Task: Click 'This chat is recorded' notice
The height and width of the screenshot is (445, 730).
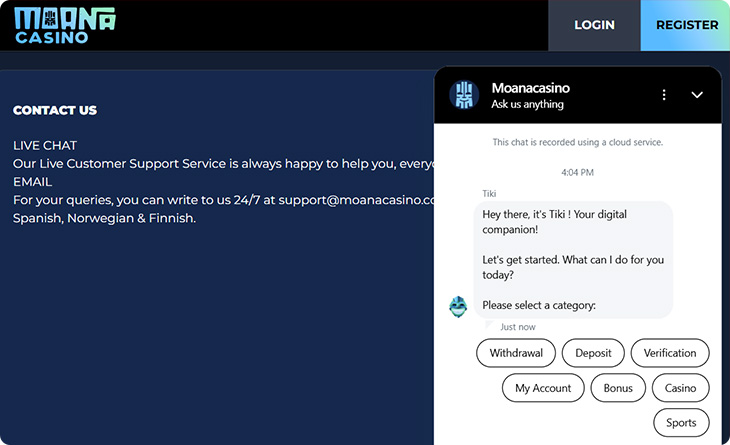Action: (578, 142)
